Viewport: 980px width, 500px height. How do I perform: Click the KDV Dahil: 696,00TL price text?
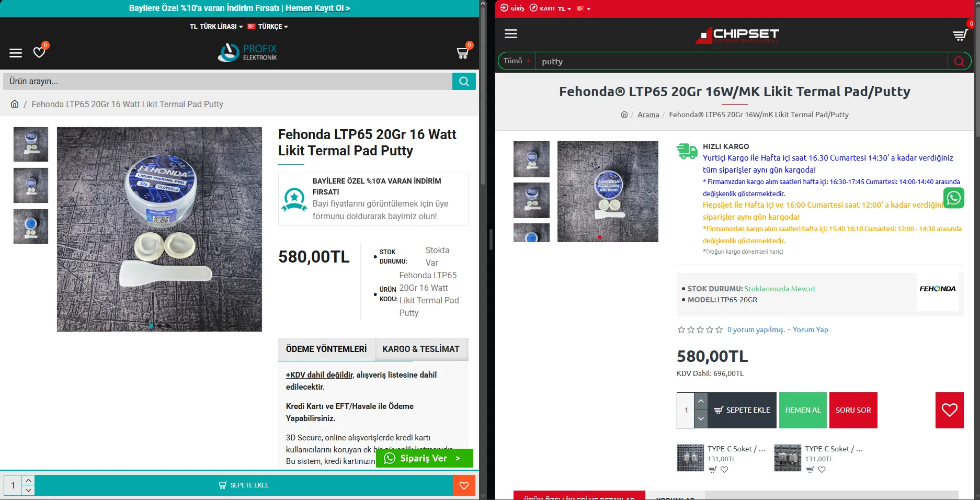pyautogui.click(x=710, y=373)
